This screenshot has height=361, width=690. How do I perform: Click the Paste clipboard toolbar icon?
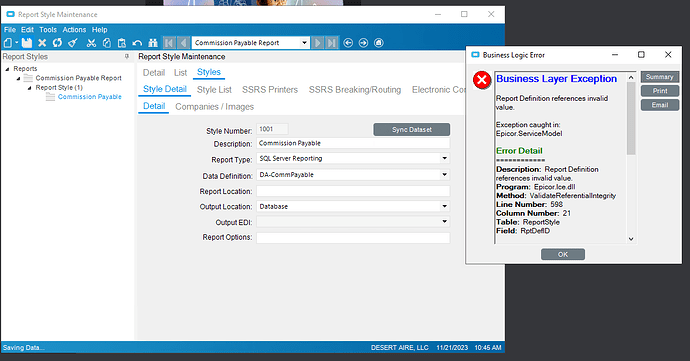coord(122,43)
